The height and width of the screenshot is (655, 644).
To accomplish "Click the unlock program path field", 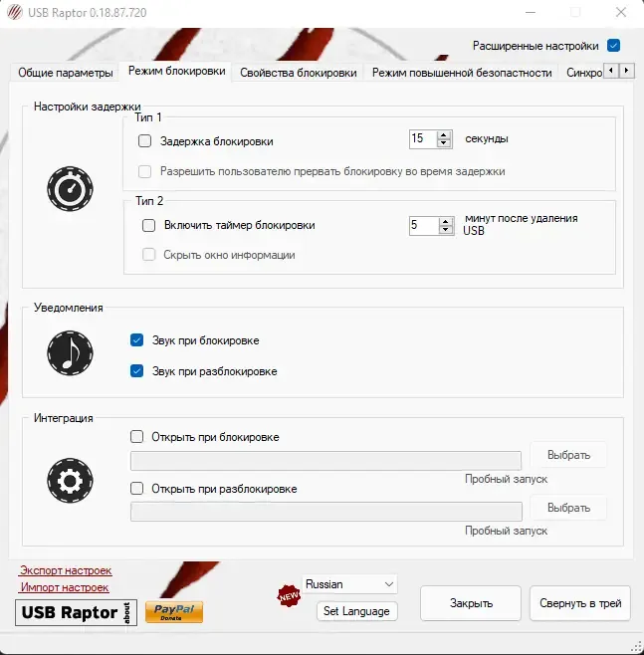I will coord(326,512).
